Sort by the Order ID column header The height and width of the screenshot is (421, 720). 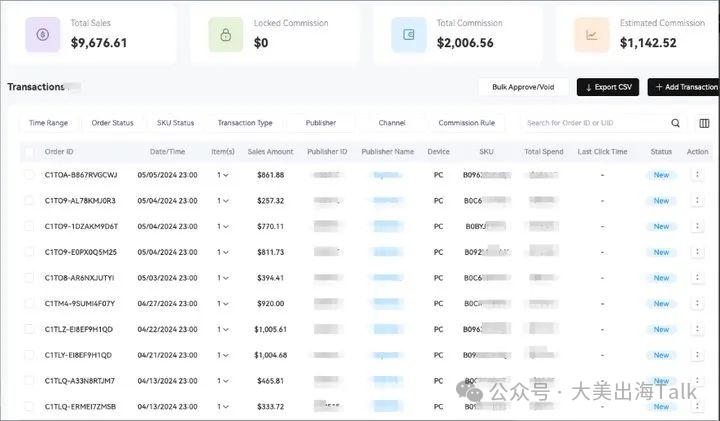(59, 152)
